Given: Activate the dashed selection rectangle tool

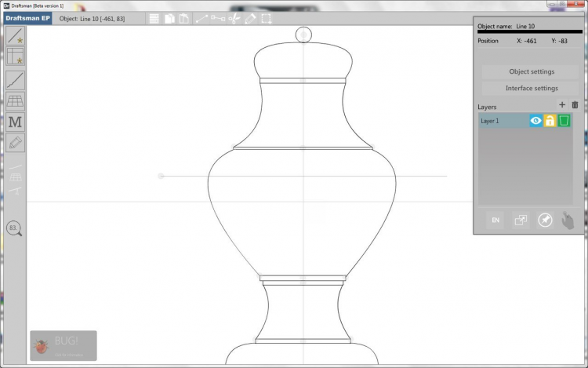Looking at the screenshot, I should pos(267,19).
